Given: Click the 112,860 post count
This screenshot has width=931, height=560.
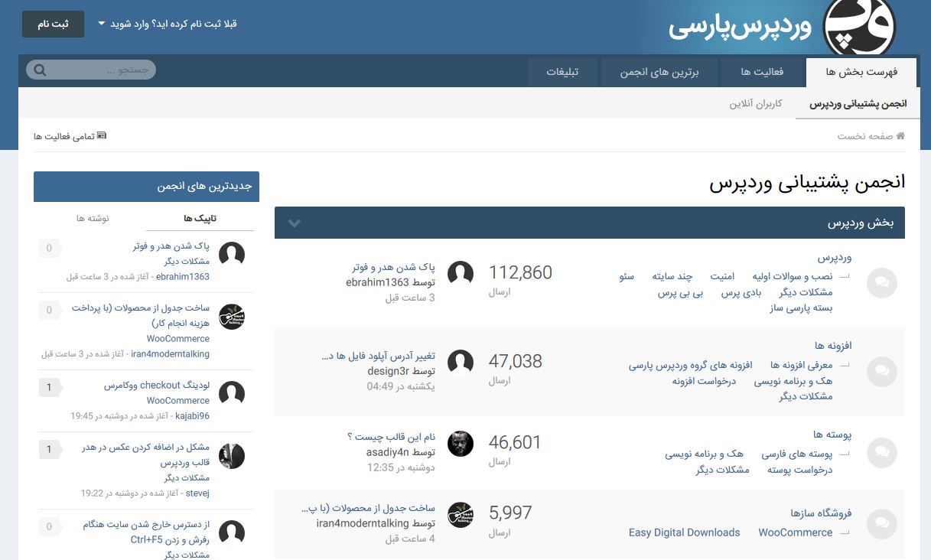Looking at the screenshot, I should pyautogui.click(x=520, y=272).
